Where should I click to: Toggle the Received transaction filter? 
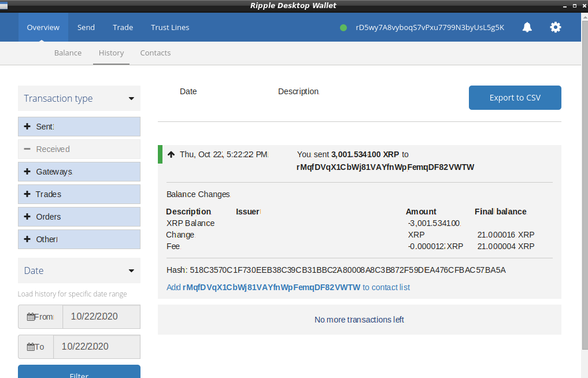coord(79,149)
